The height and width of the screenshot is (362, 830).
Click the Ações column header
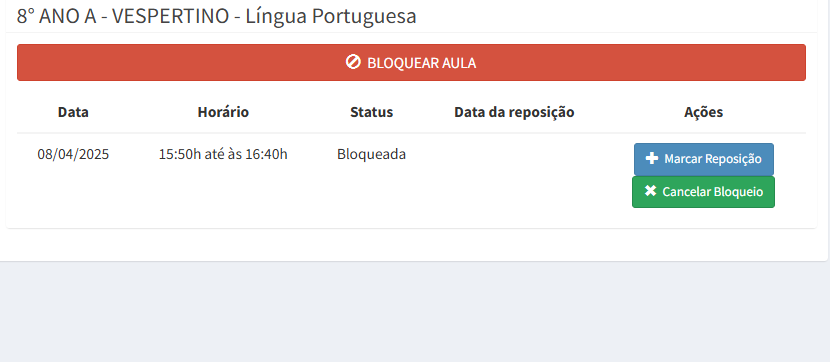coord(703,112)
